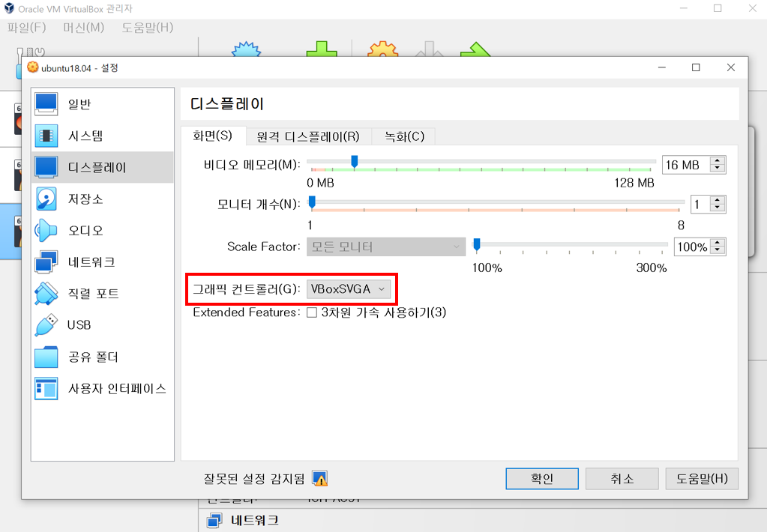The height and width of the screenshot is (532, 767).
Task: Click the 디스플레이 heading text
Action: 227,103
